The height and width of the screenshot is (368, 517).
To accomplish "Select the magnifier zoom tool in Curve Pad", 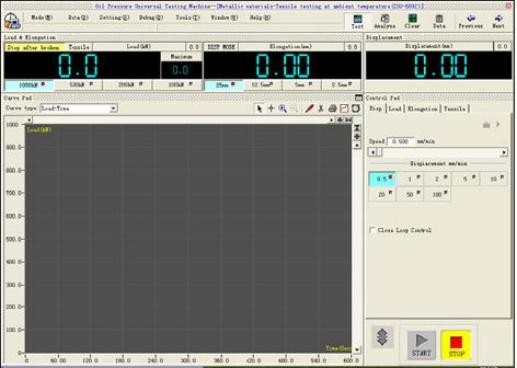I will point(283,108).
